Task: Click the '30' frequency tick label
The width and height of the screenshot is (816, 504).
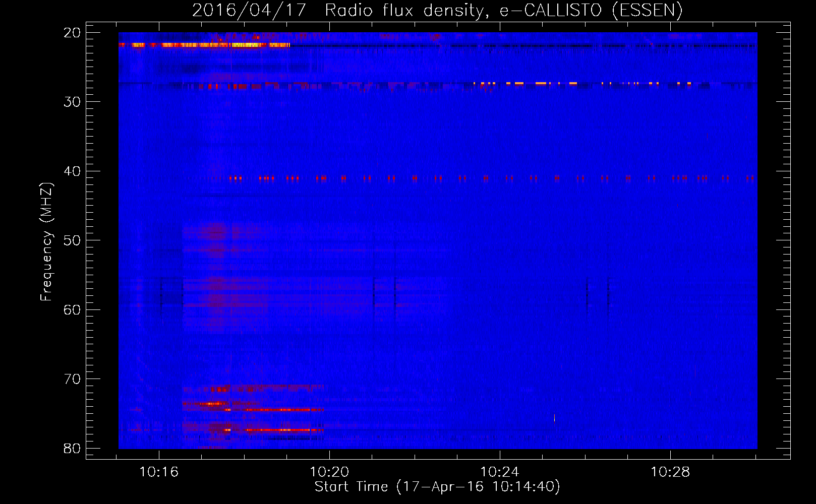Action: coord(72,102)
